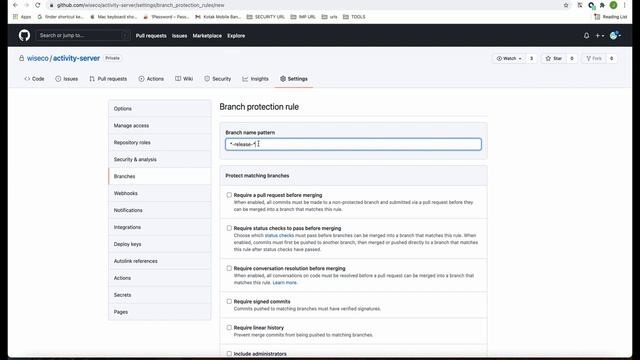This screenshot has height=360, width=640.
Task: Open the Watch dropdown button
Action: [509, 58]
